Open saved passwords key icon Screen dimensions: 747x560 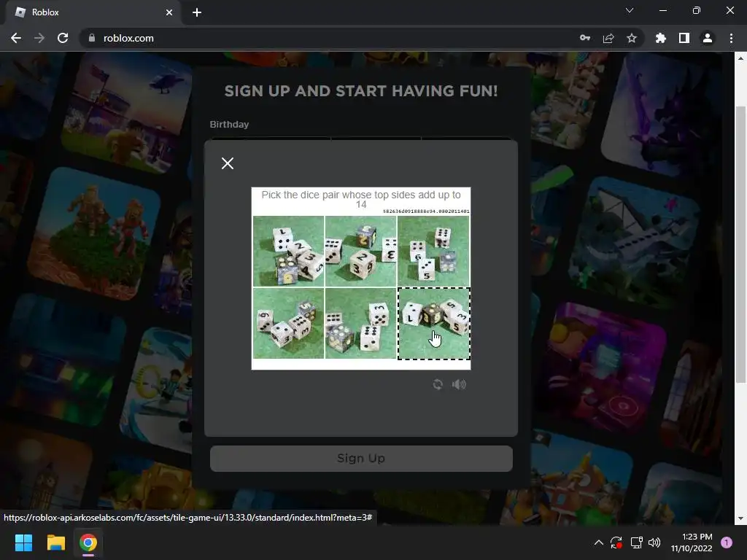585,38
